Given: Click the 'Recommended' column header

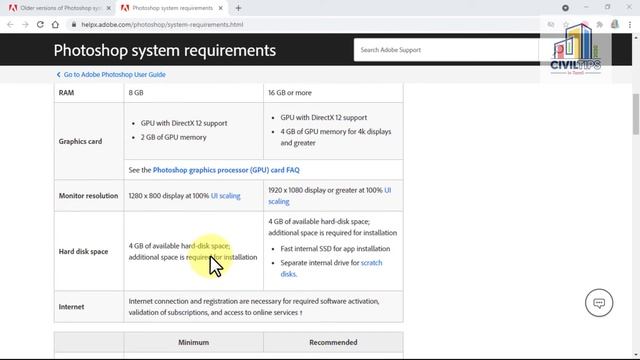Looking at the screenshot, I should click(333, 342).
